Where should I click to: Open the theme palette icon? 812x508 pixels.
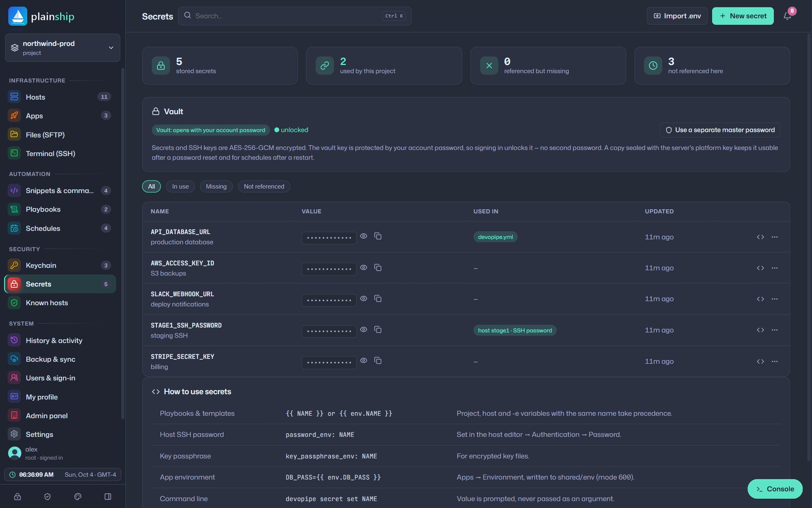(78, 497)
